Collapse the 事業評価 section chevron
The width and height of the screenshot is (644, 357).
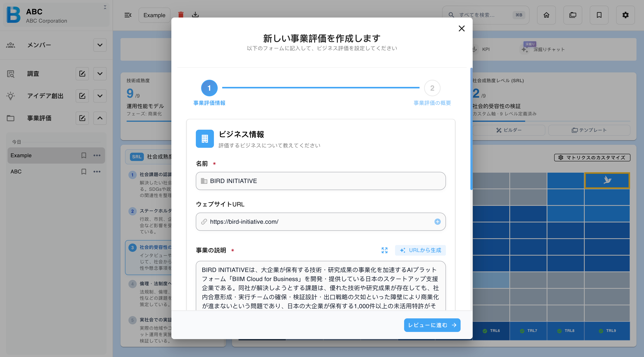(x=100, y=118)
